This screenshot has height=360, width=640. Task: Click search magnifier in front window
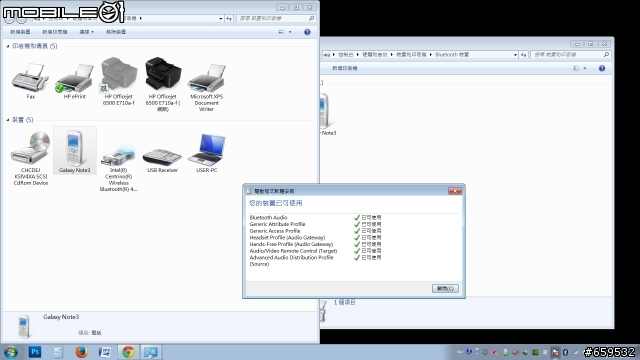tap(311, 18)
